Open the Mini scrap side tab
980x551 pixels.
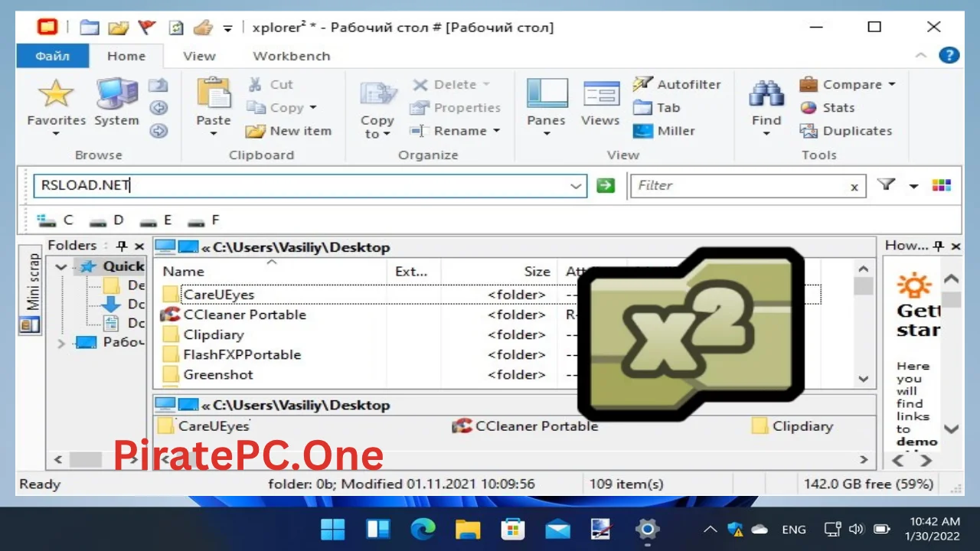tap(31, 292)
